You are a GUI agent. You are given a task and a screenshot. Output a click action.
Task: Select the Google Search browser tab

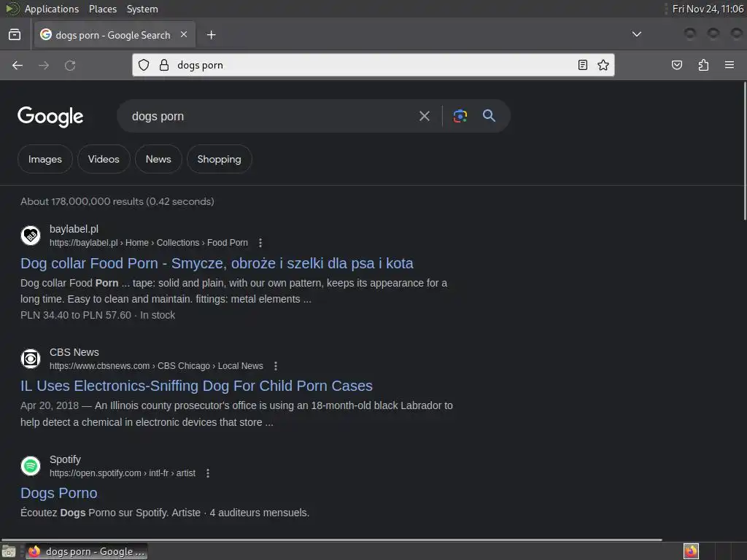tap(115, 35)
